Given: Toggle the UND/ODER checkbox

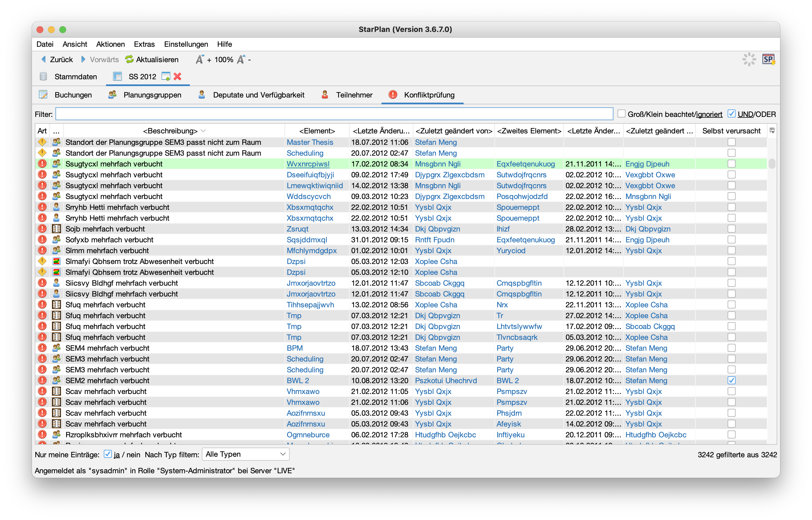Looking at the screenshot, I should [x=731, y=114].
